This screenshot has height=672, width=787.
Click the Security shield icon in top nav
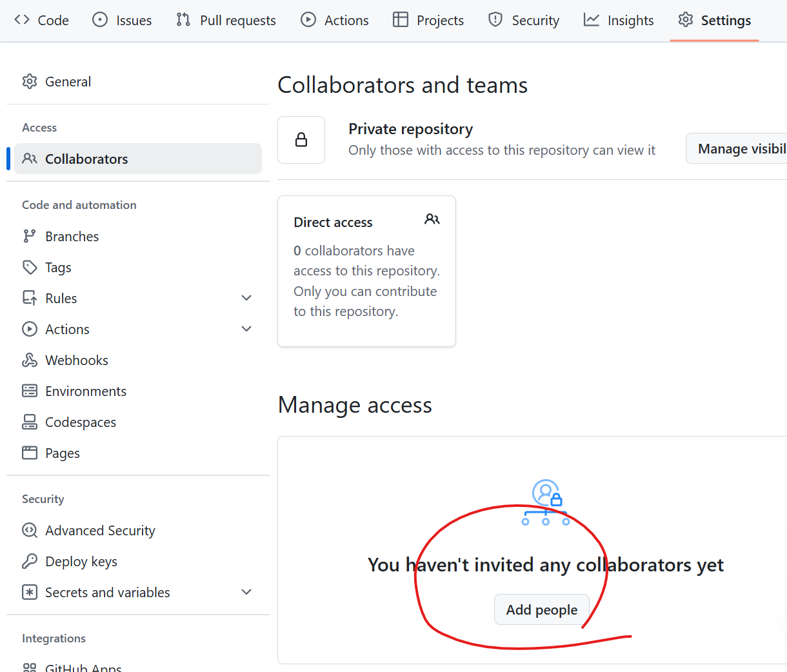tap(495, 19)
